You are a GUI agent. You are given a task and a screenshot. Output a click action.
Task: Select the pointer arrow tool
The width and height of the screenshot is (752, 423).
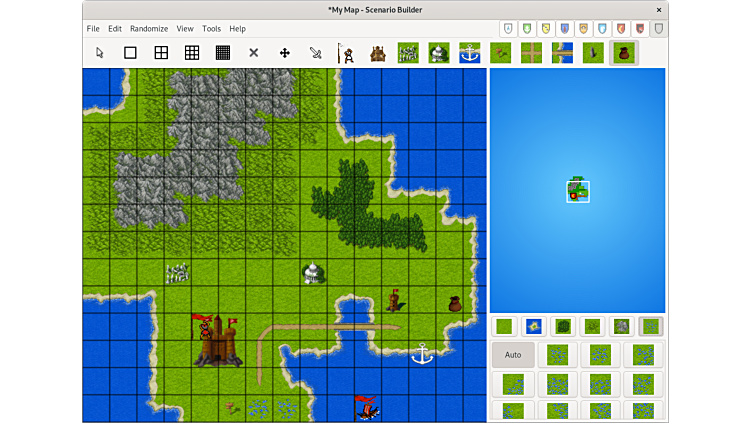(99, 53)
